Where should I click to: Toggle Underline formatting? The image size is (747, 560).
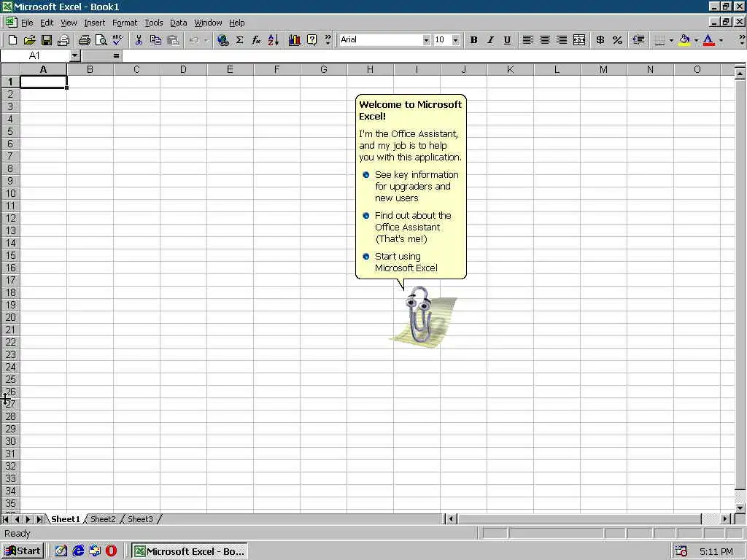coord(507,40)
